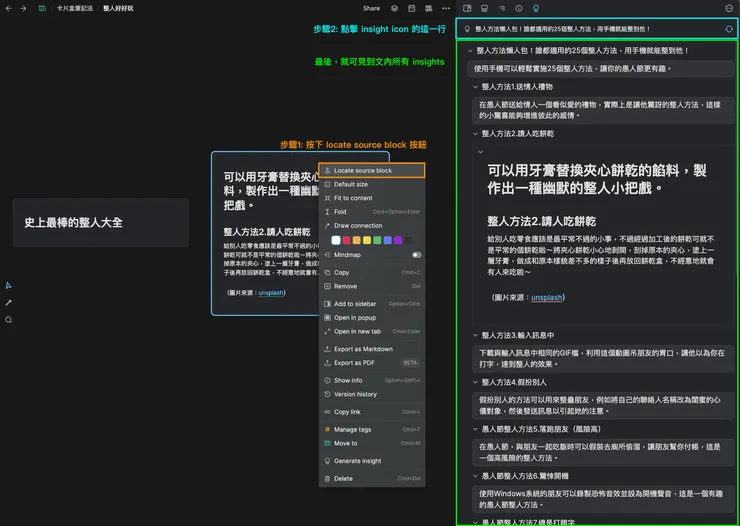Switch to the sidebar card panel icon

pyautogui.click(x=467, y=8)
